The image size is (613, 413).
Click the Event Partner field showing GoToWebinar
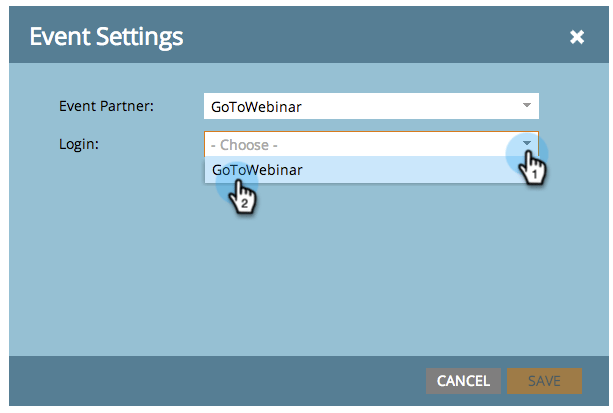click(371, 106)
